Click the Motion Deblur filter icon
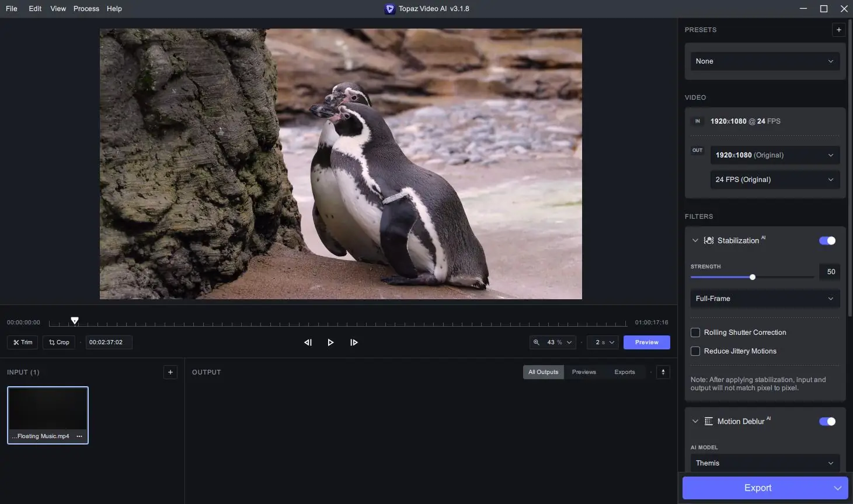 709,421
